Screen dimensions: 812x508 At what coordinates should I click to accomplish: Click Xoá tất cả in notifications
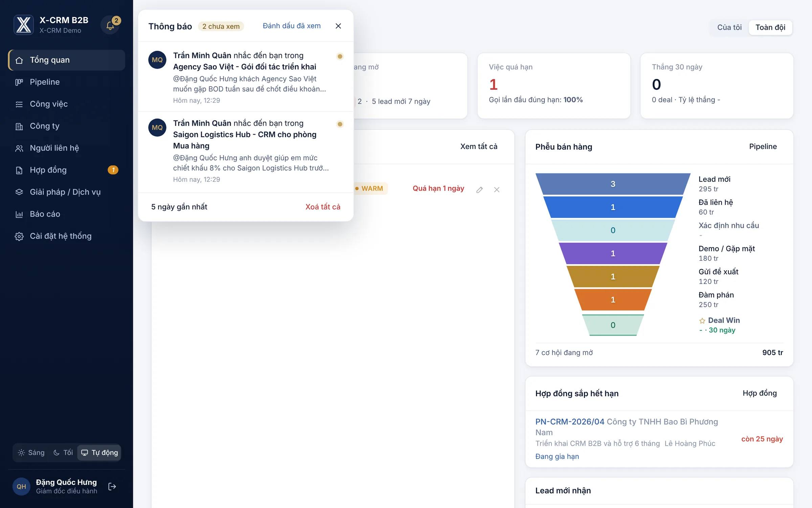[x=323, y=207]
